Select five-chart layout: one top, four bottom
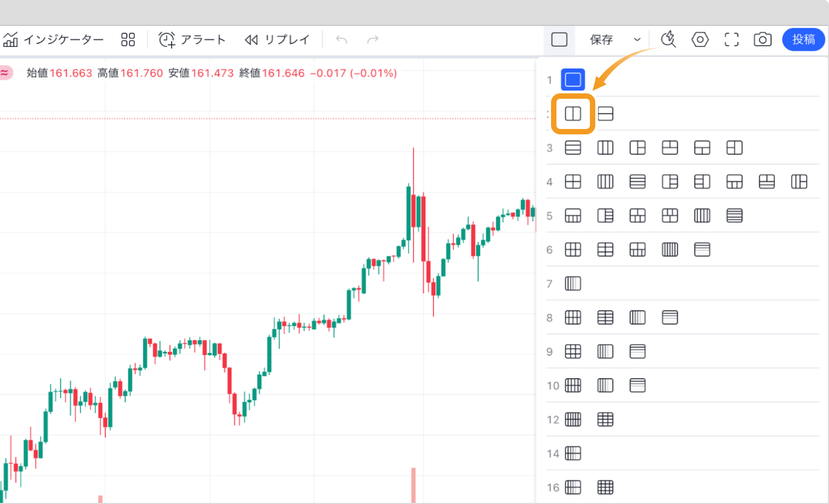Image resolution: width=829 pixels, height=504 pixels. click(x=573, y=216)
